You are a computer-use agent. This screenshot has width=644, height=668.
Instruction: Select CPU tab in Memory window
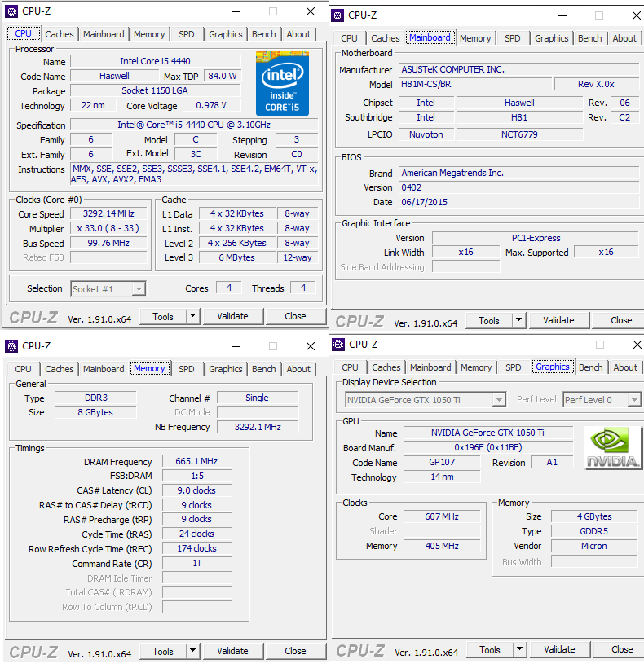point(23,369)
